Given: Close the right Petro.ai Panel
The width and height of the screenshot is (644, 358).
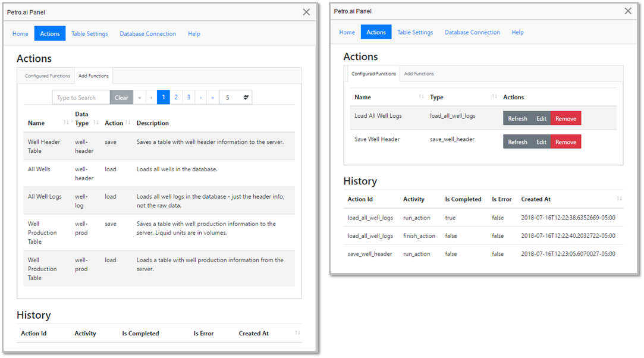Looking at the screenshot, I should [x=628, y=11].
